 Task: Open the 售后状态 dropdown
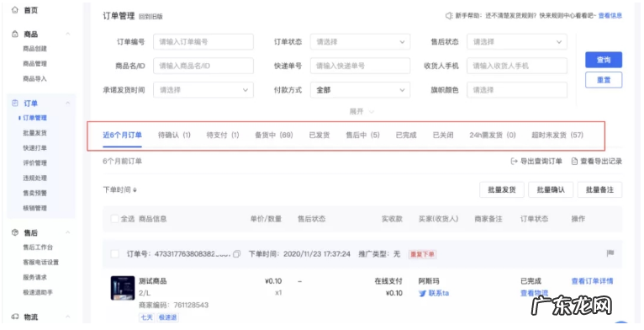tap(517, 42)
